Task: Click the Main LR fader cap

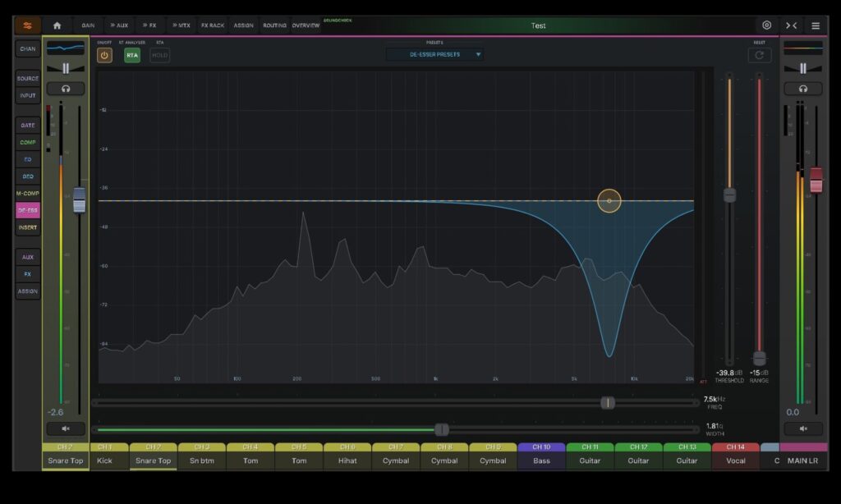Action: pos(816,180)
